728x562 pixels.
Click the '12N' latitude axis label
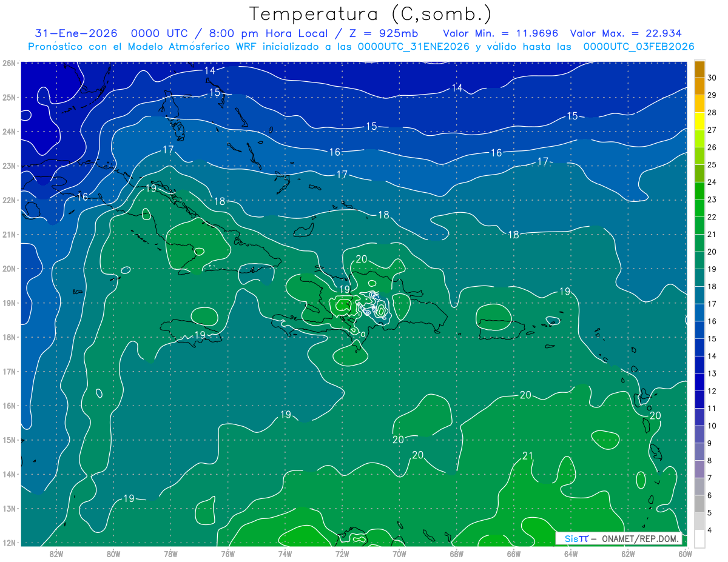(x=9, y=543)
